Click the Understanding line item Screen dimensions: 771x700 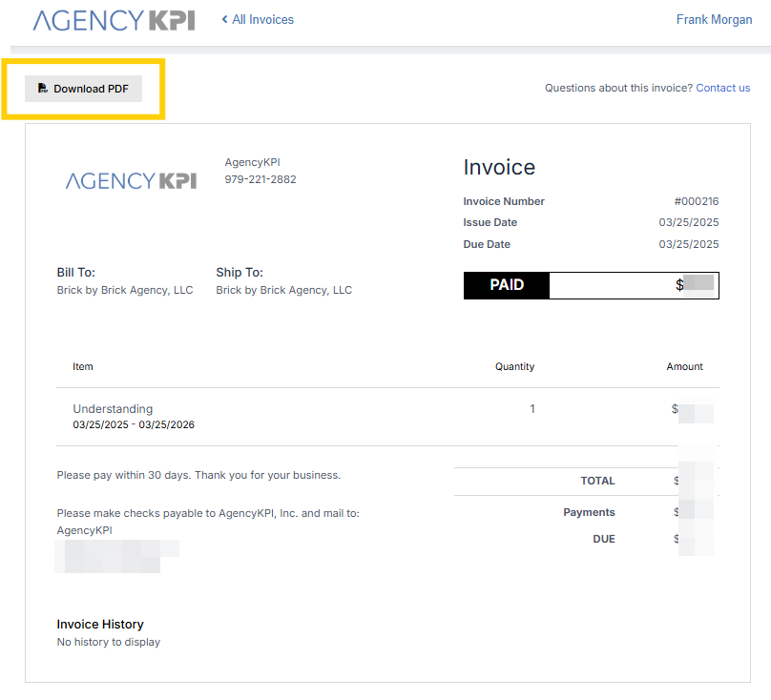113,409
